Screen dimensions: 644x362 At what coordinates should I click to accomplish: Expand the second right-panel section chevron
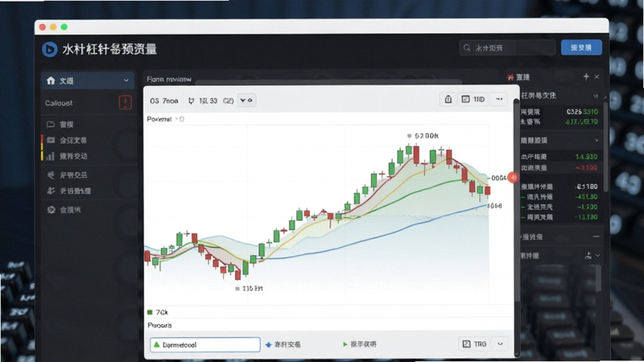click(597, 140)
